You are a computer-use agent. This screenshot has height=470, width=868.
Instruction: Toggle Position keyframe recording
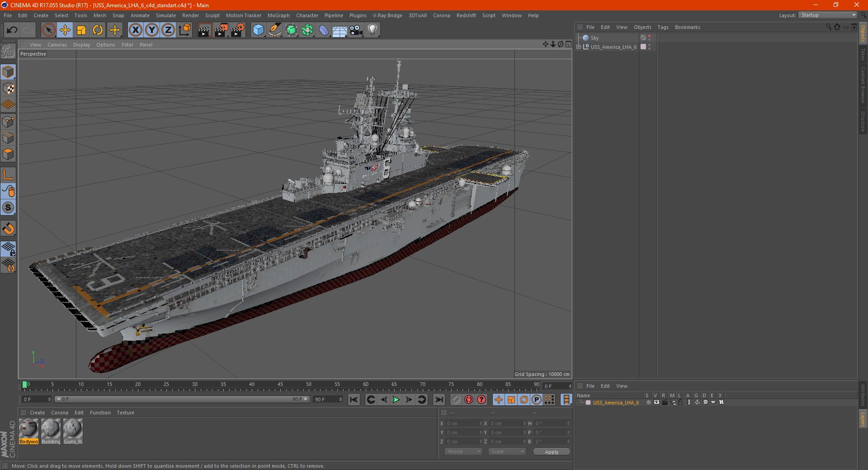tap(499, 399)
